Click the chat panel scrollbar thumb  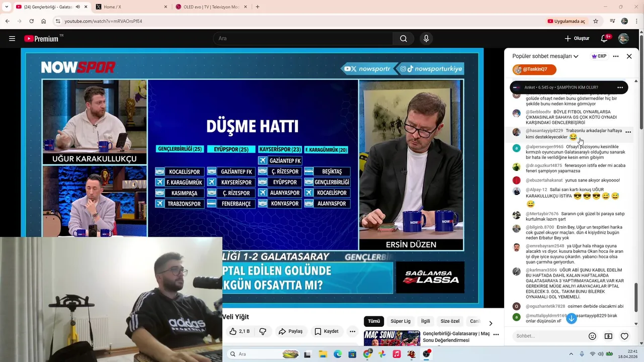pyautogui.click(x=636, y=297)
